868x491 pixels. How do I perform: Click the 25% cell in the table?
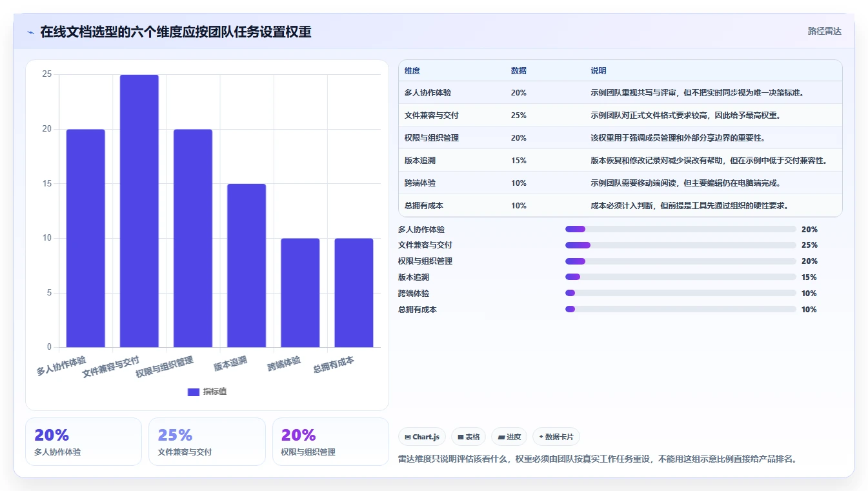click(518, 115)
